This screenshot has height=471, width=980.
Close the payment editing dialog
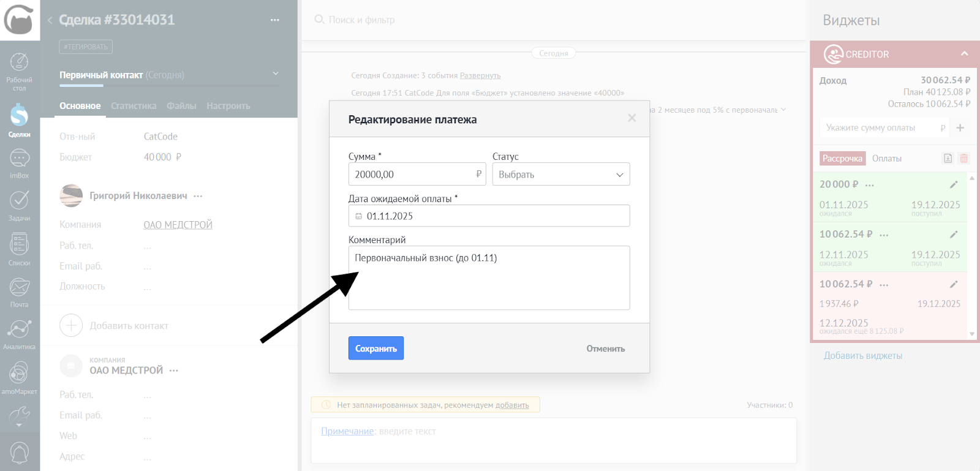[x=631, y=118]
